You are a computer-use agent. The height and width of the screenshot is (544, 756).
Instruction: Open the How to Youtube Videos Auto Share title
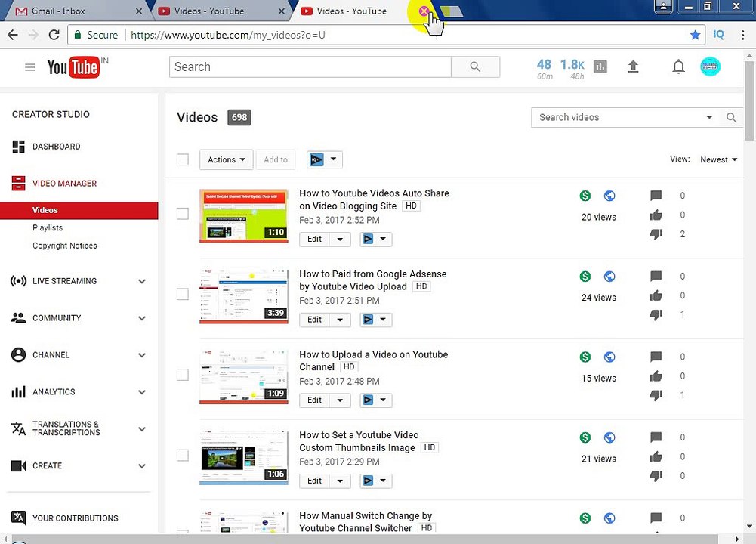click(374, 199)
